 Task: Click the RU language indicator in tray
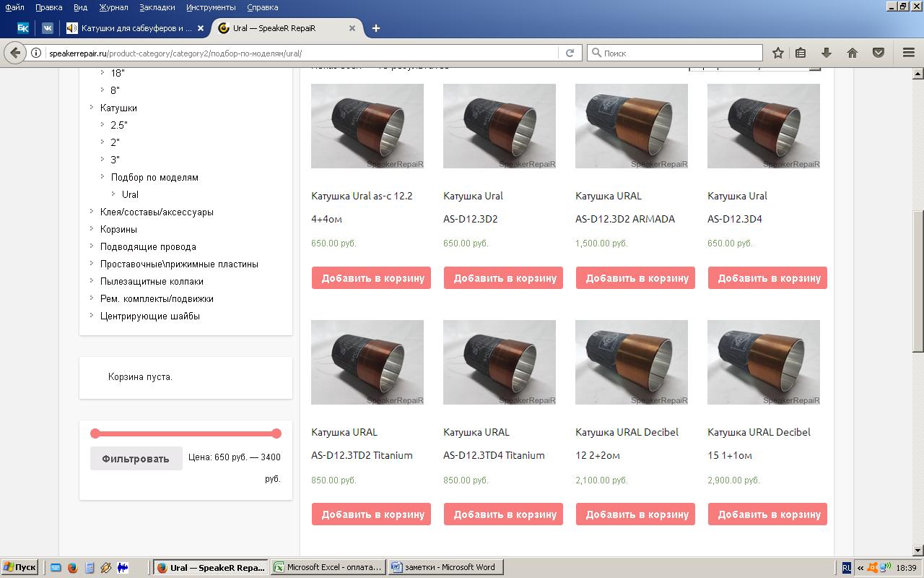(847, 568)
